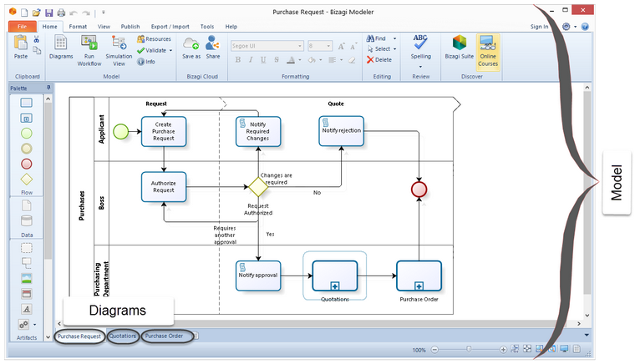Toggle Italic formatting
The image size is (635, 364).
coord(251,60)
